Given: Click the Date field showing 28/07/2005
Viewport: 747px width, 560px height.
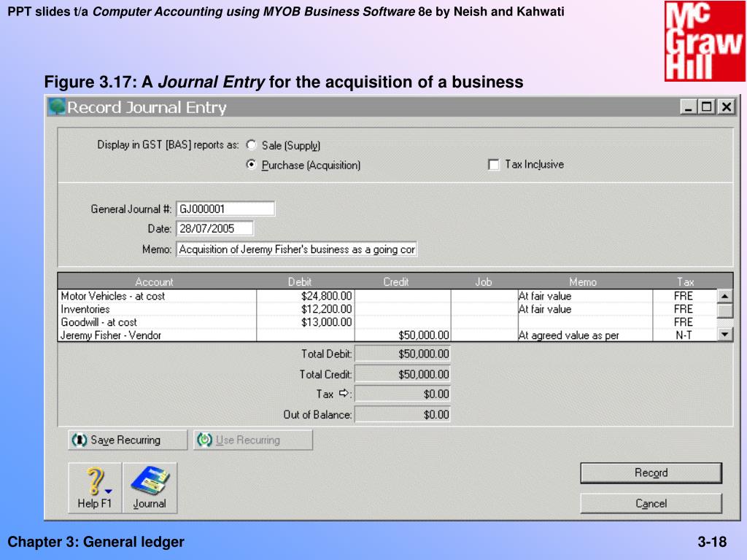Looking at the screenshot, I should point(215,228).
